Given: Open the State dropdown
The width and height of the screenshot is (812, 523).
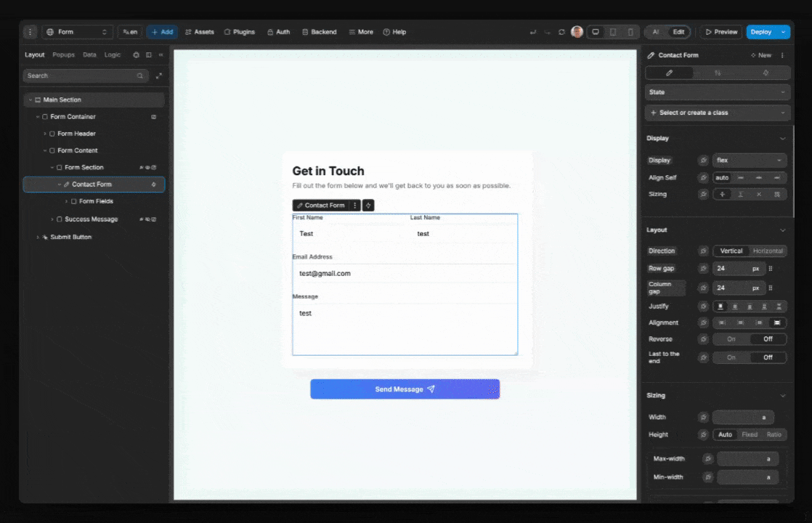Looking at the screenshot, I should pyautogui.click(x=718, y=92).
